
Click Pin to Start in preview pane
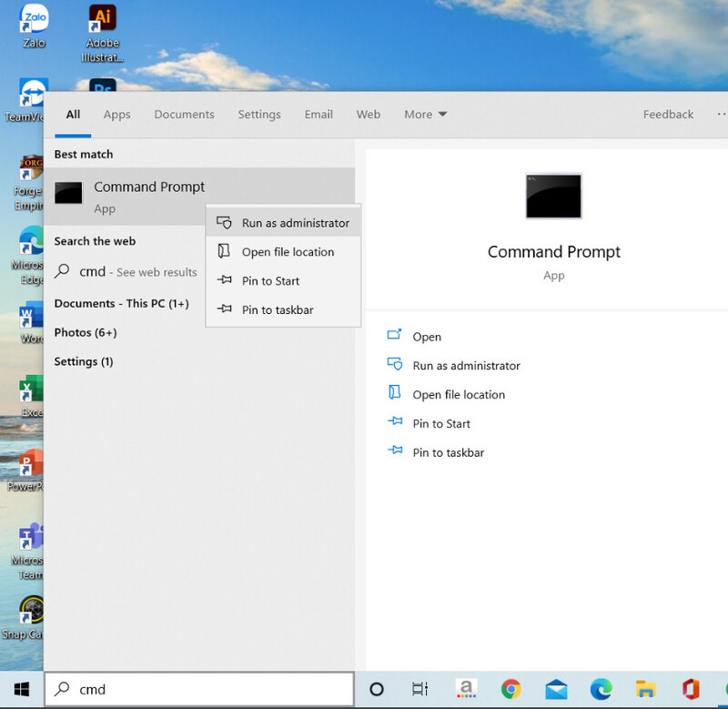point(429,423)
